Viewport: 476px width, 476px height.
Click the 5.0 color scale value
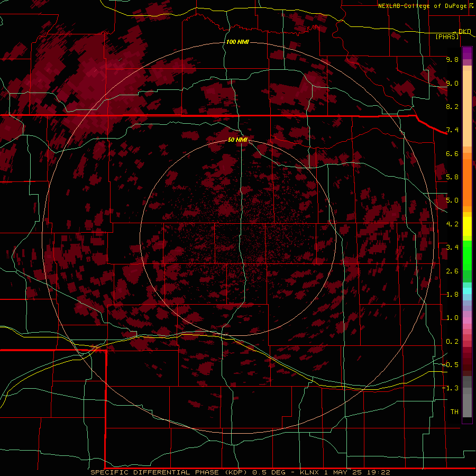click(x=452, y=200)
